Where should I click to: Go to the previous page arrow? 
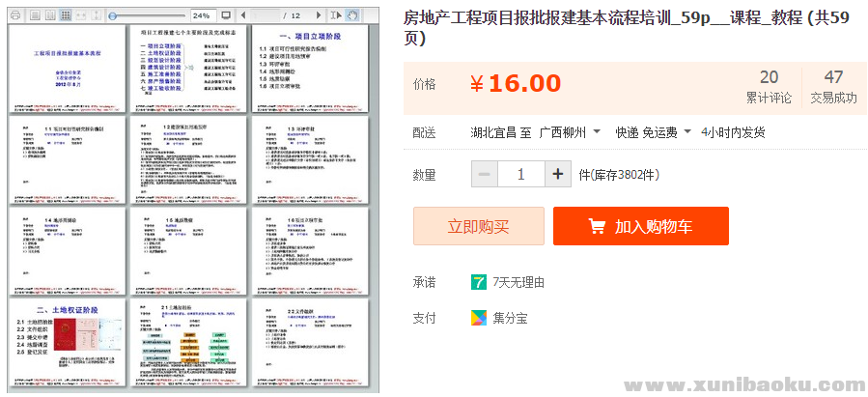point(242,16)
